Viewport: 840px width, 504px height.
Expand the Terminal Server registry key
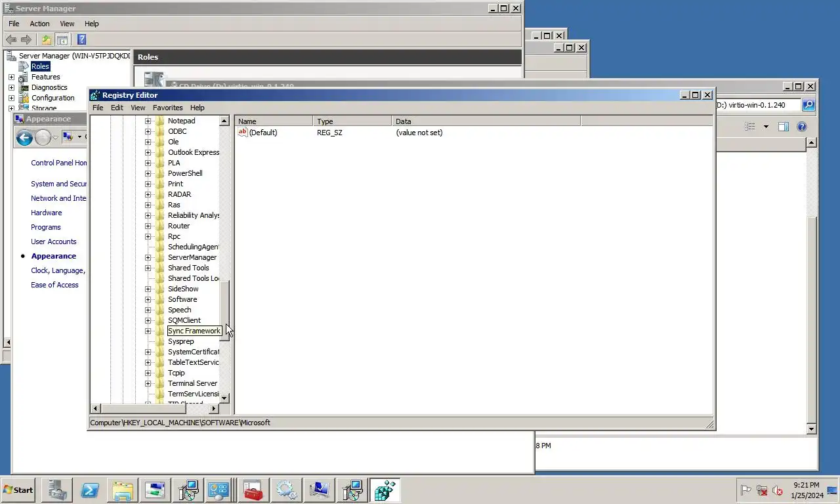148,383
